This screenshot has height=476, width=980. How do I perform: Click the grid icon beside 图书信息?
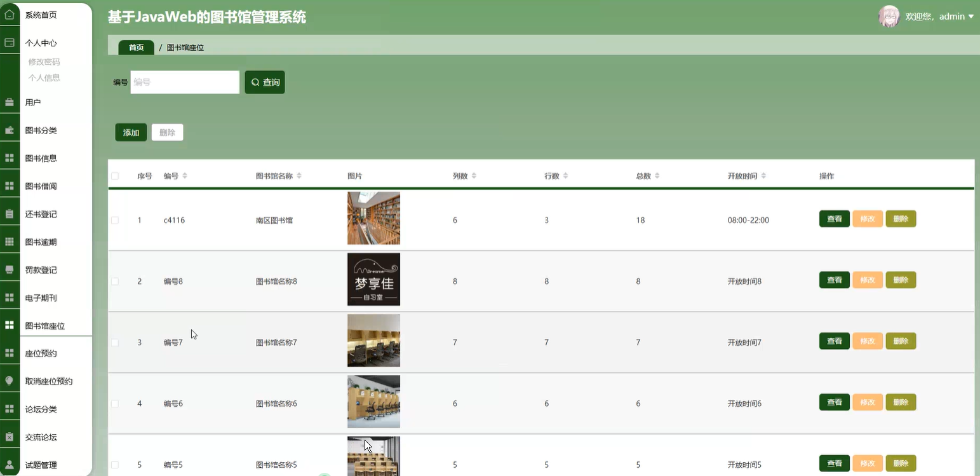pyautogui.click(x=10, y=158)
